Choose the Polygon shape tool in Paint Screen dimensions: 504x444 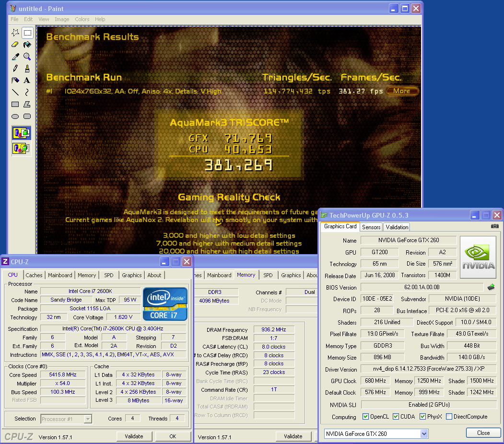tap(27, 105)
